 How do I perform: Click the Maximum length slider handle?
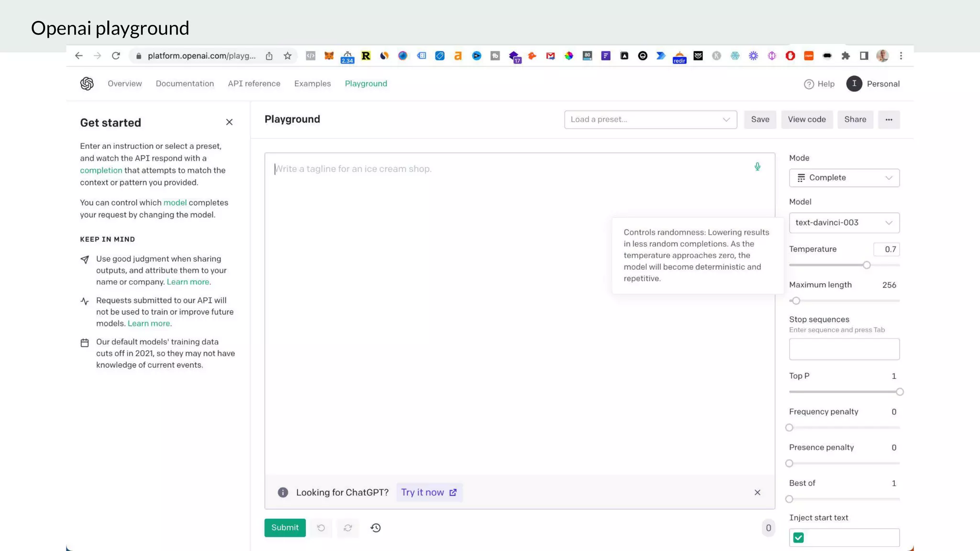click(x=796, y=301)
